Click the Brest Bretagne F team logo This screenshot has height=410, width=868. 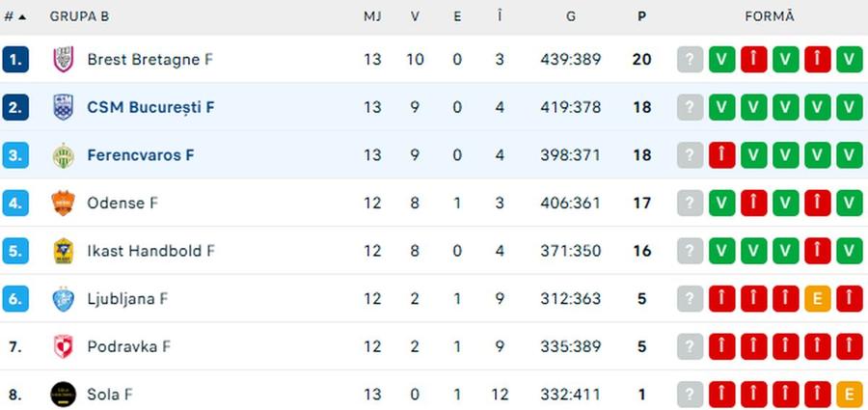point(63,59)
